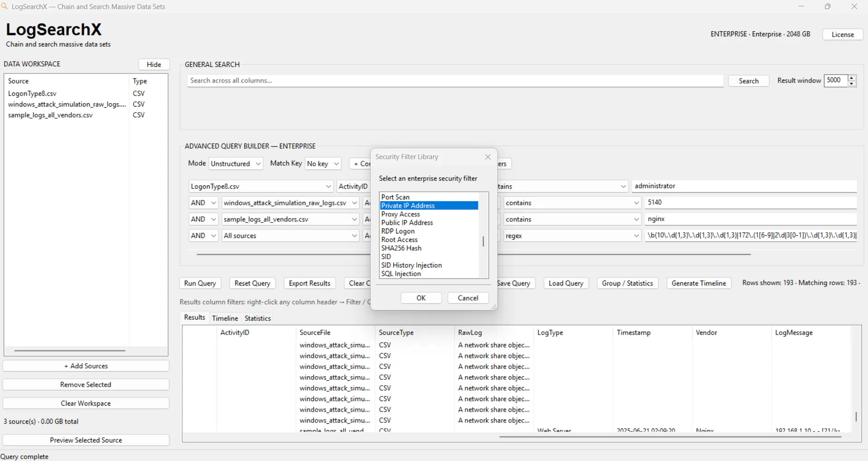Open the All sources dropdown
The image size is (868, 461).
click(290, 236)
